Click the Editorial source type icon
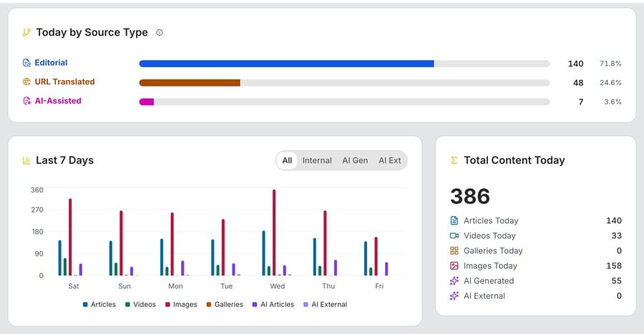The height and width of the screenshot is (334, 644). pos(26,63)
